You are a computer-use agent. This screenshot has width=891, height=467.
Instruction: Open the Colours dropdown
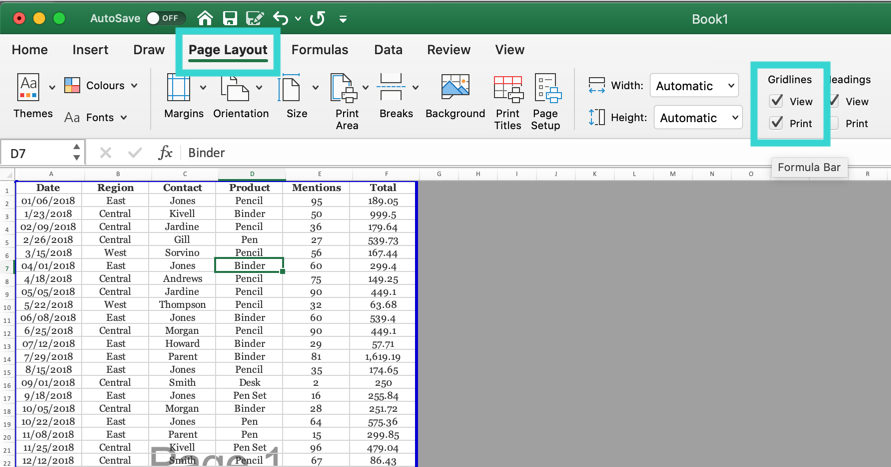101,86
